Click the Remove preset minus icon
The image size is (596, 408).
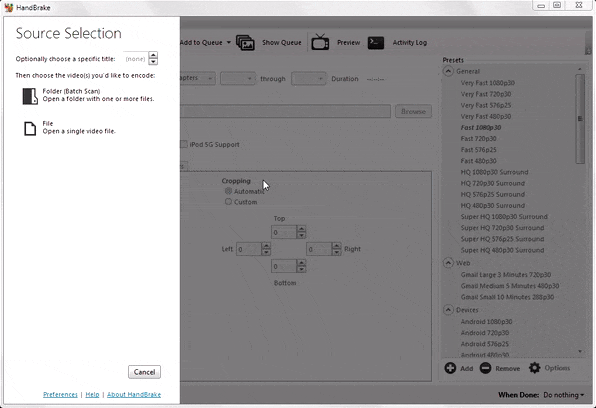click(485, 368)
